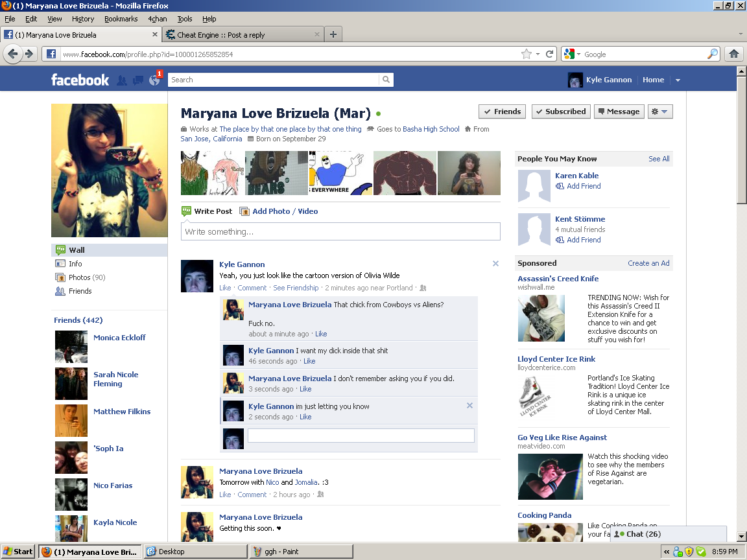Switch to the Cheat Engine tab

point(240,35)
